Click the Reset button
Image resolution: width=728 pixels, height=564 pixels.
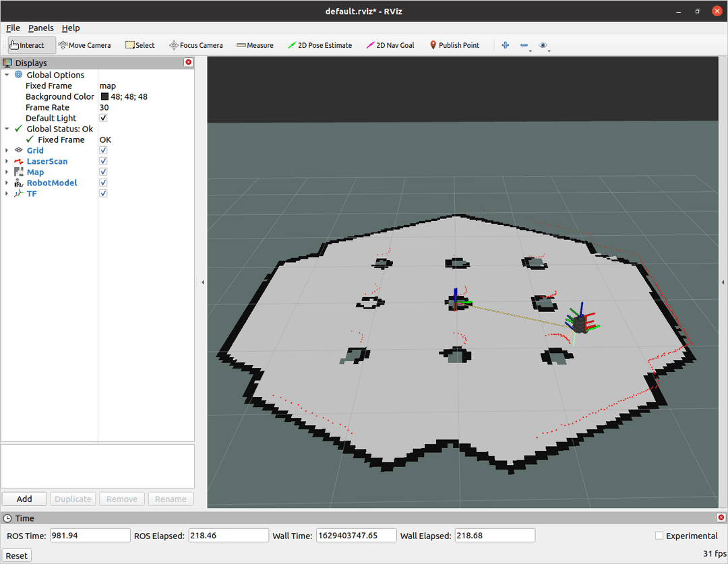17,556
